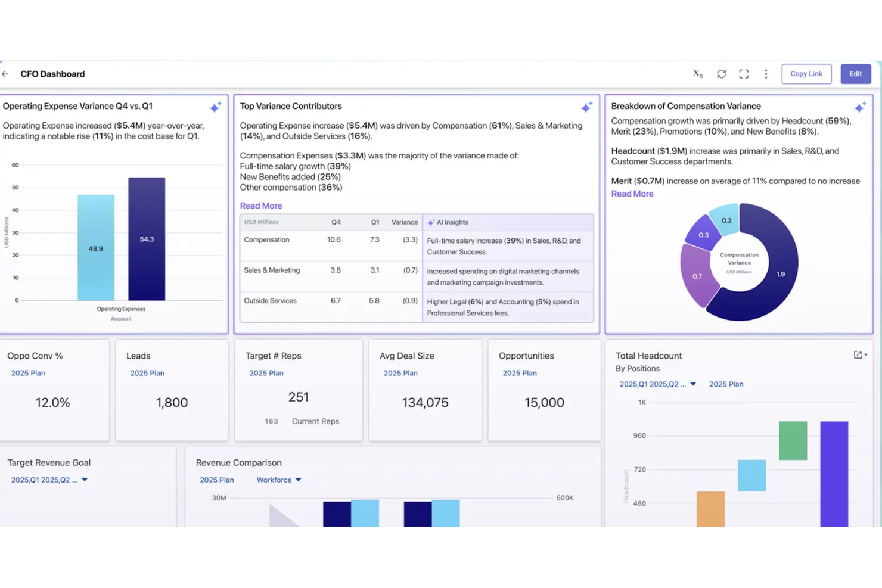Click the Edit button

coord(856,74)
